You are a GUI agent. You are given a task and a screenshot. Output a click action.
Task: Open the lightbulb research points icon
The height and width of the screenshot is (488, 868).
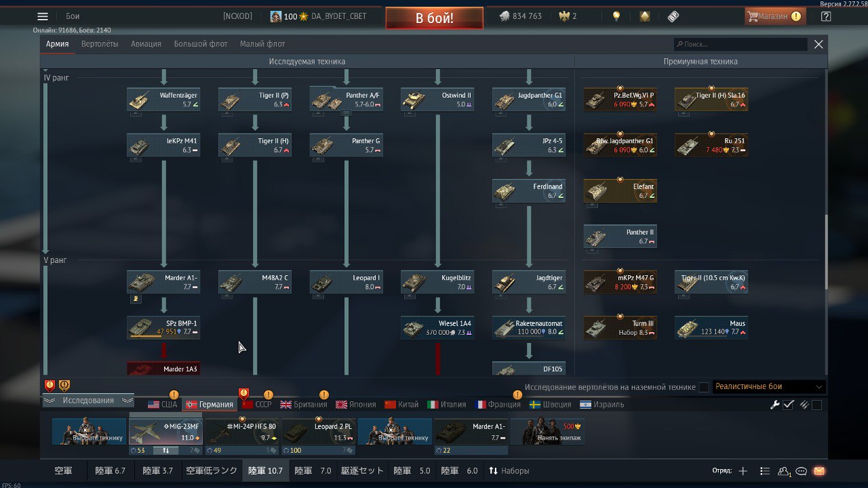coord(616,16)
